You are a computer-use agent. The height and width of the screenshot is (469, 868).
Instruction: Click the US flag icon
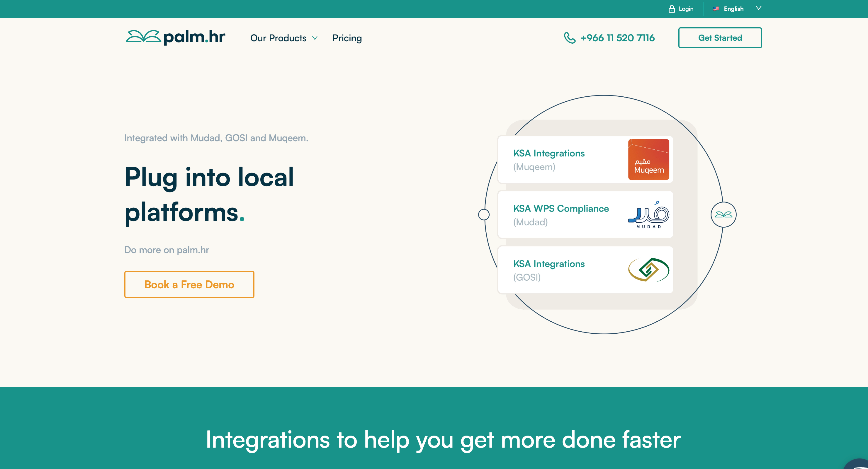716,9
